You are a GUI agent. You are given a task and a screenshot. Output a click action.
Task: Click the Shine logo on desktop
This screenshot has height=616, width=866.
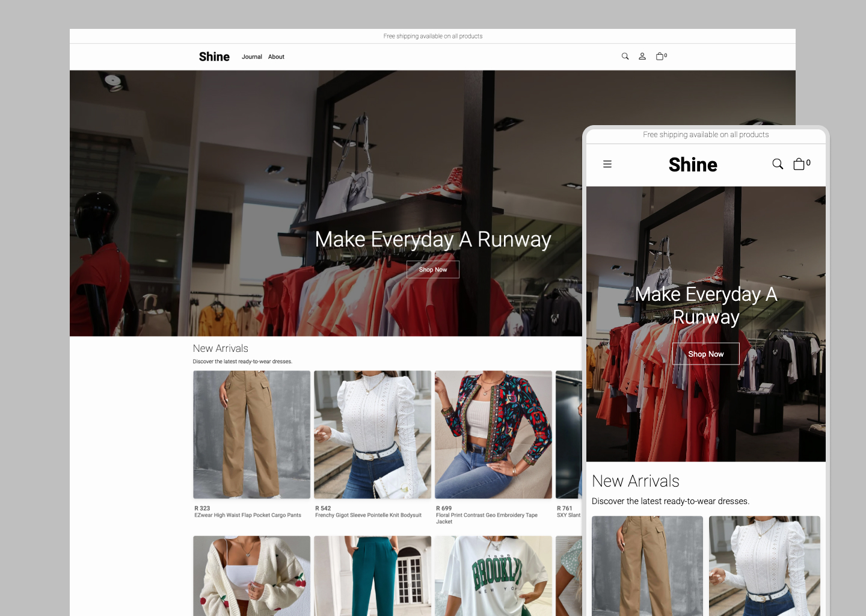coord(214,56)
